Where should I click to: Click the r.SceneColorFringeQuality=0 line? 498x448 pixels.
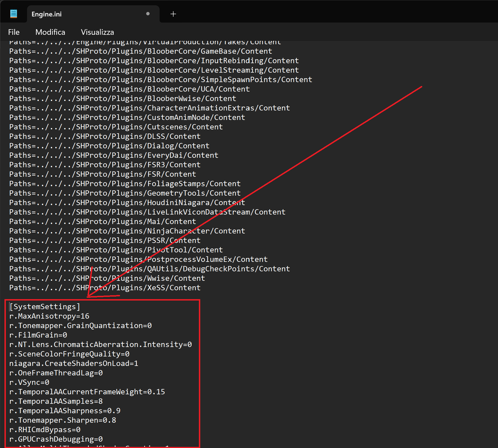[x=69, y=354]
